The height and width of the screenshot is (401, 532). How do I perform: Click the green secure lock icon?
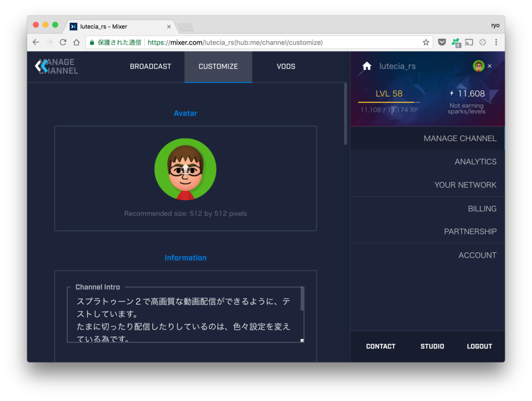91,43
